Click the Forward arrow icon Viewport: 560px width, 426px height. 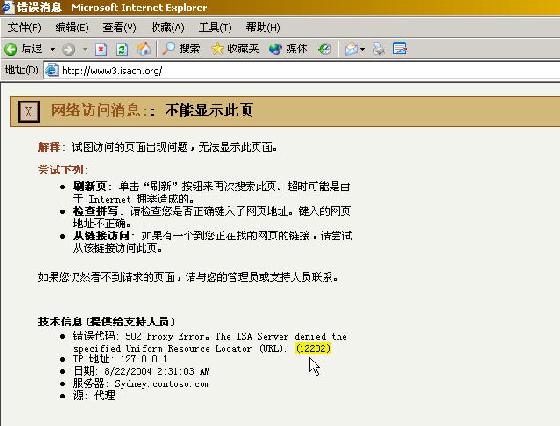click(x=69, y=49)
